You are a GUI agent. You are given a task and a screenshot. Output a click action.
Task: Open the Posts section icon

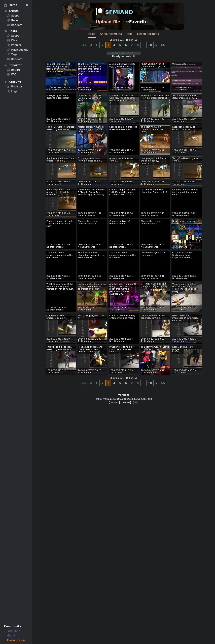(x=6, y=31)
